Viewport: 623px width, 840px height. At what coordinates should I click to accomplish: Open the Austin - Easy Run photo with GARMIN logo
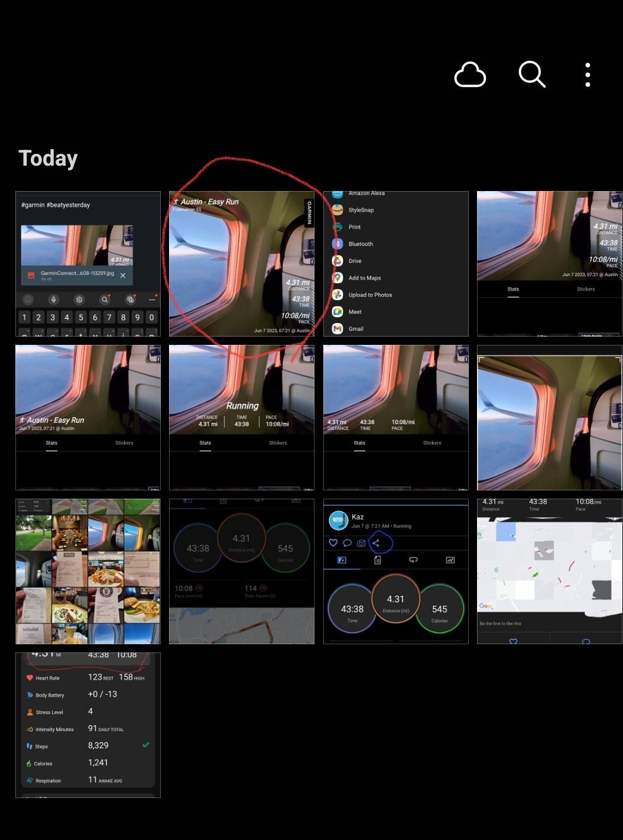(x=242, y=264)
